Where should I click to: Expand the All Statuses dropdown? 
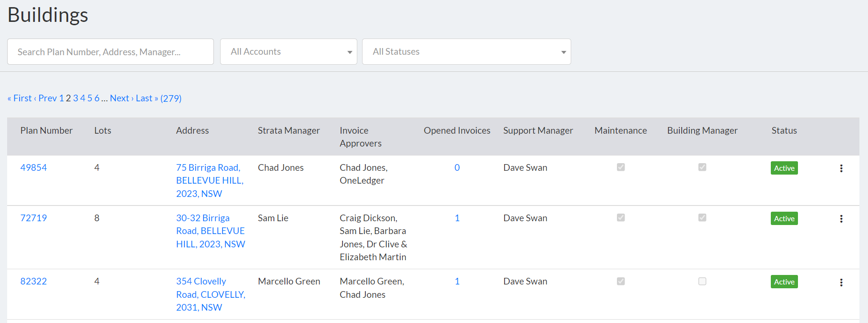(466, 52)
